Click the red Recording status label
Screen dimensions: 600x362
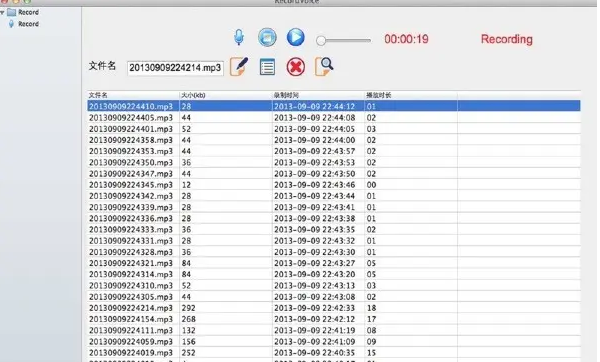point(507,39)
